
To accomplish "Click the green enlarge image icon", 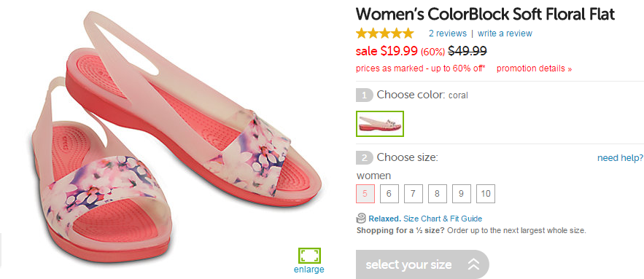I will click(x=309, y=256).
